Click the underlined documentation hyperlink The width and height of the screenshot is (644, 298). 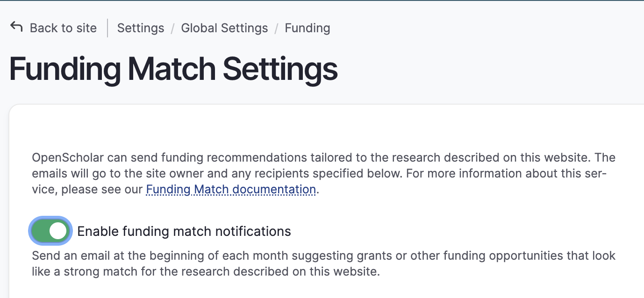231,189
